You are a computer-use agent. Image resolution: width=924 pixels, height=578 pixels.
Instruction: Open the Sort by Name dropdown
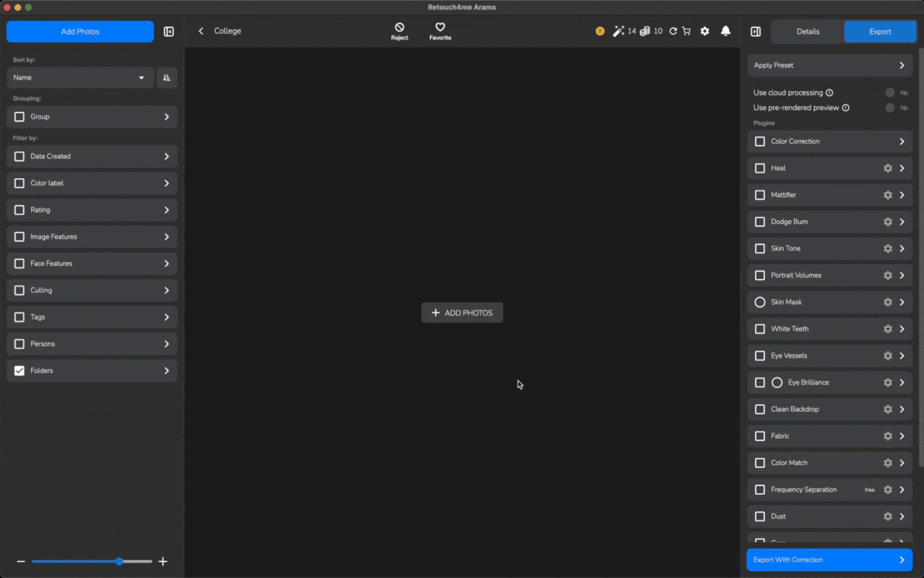(79, 78)
